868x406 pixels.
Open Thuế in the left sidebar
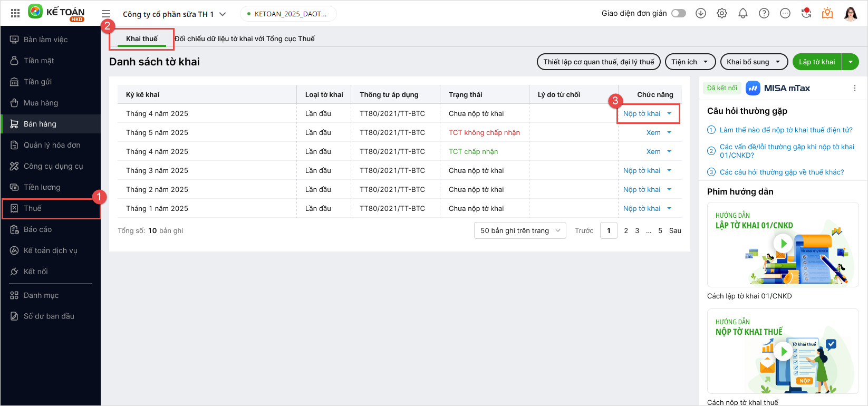coord(33,208)
